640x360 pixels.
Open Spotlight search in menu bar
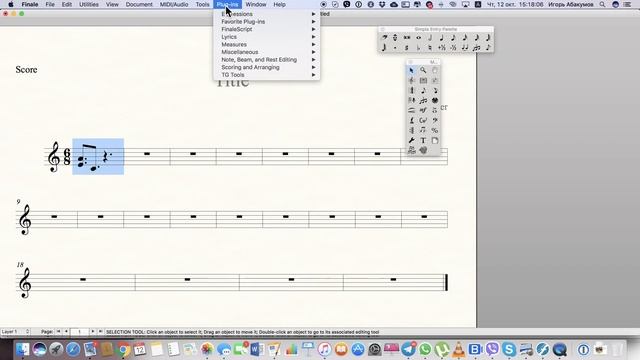tap(602, 4)
